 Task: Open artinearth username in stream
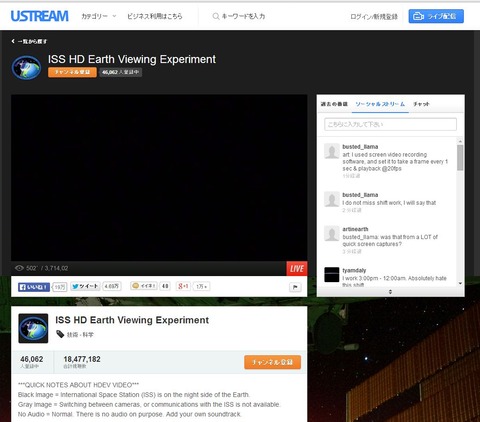[x=355, y=229]
